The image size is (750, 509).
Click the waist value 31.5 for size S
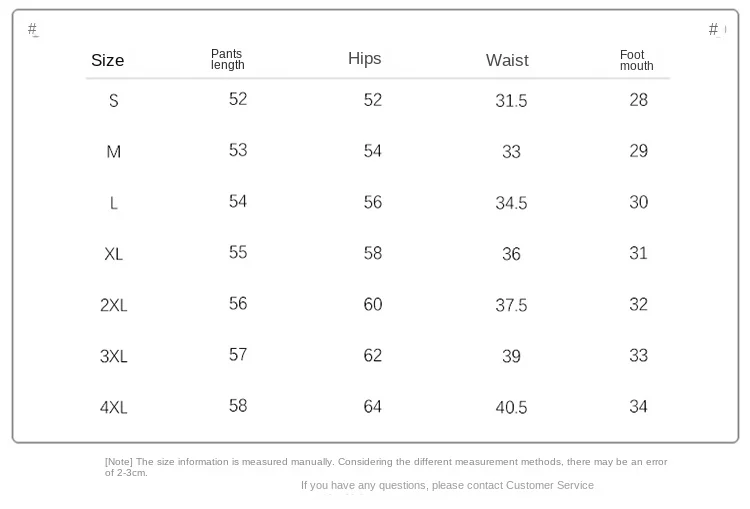pos(511,101)
